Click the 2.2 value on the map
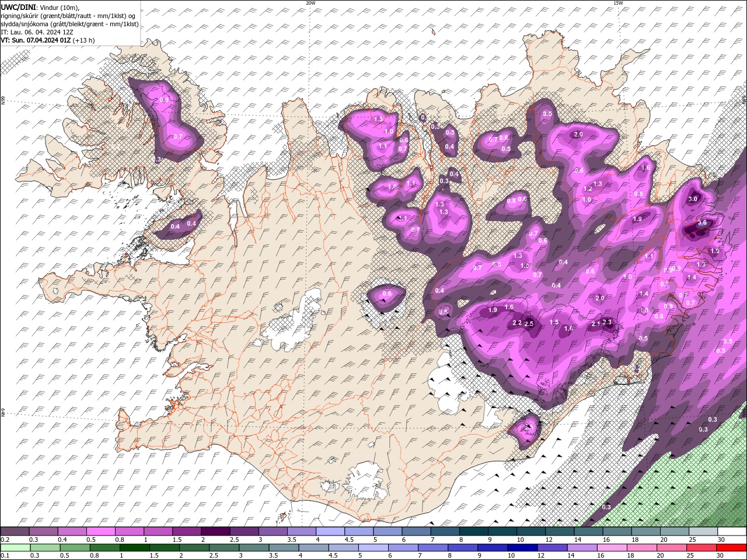 [x=516, y=323]
